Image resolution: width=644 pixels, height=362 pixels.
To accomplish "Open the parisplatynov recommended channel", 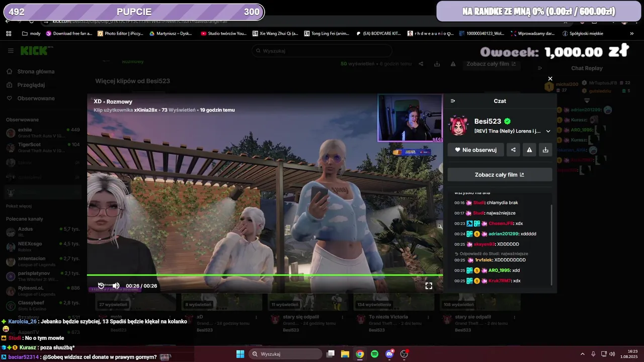I will coord(42,276).
